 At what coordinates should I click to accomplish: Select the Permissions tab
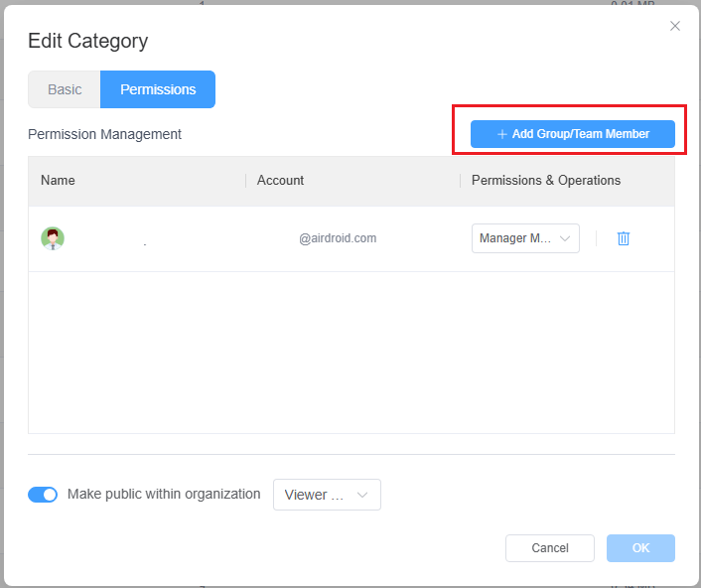[158, 89]
